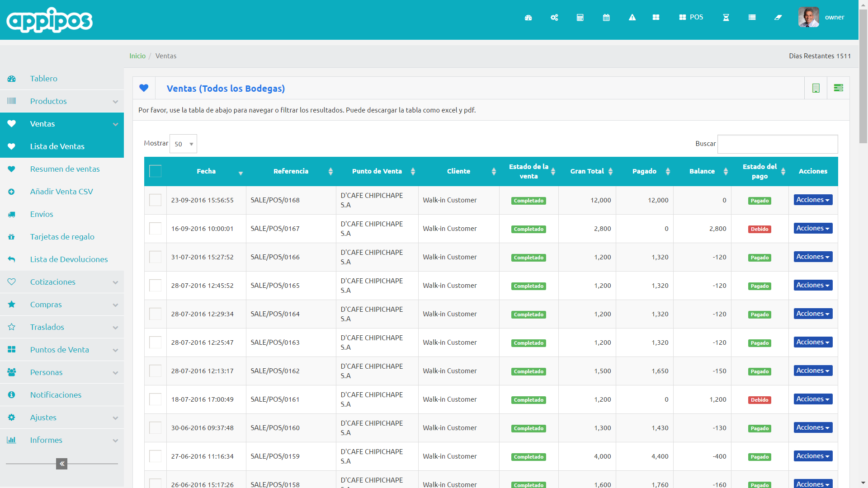The width and height of the screenshot is (868, 488).
Task: Click the POS button in header
Action: 691,17
